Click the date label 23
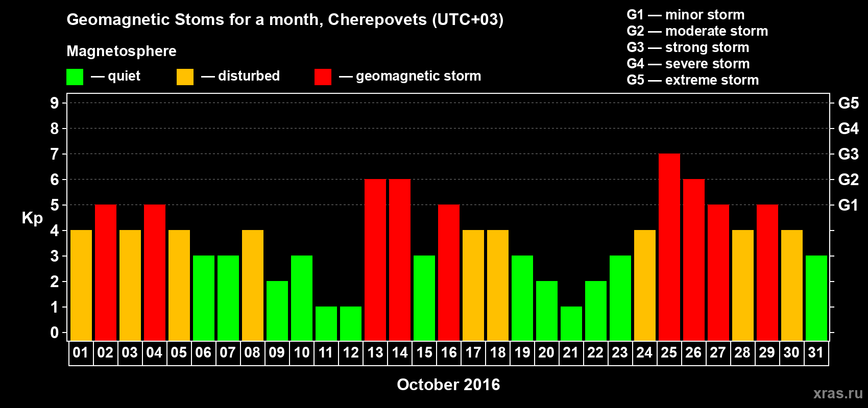868x408 pixels. pos(620,352)
